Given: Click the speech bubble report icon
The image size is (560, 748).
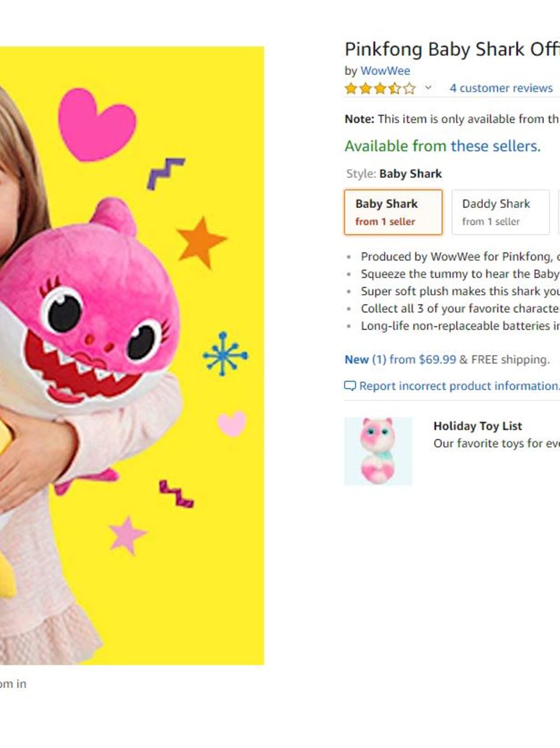Looking at the screenshot, I should [351, 386].
